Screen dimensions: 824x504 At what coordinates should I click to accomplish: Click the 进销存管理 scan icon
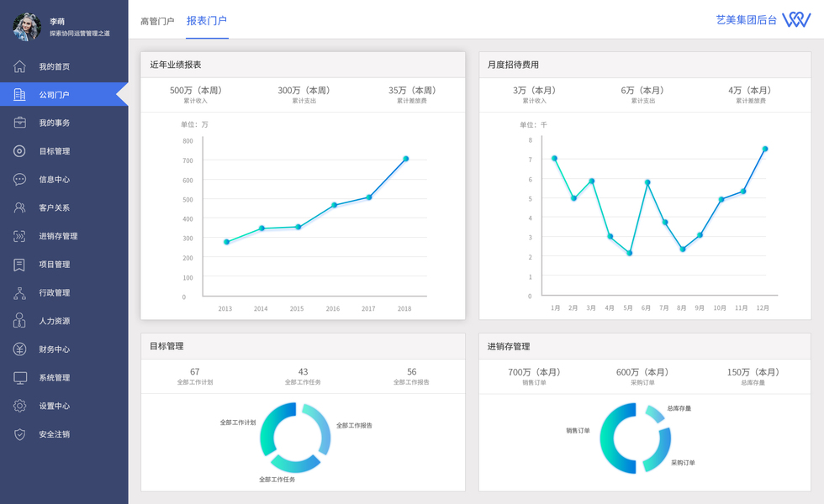pyautogui.click(x=19, y=236)
